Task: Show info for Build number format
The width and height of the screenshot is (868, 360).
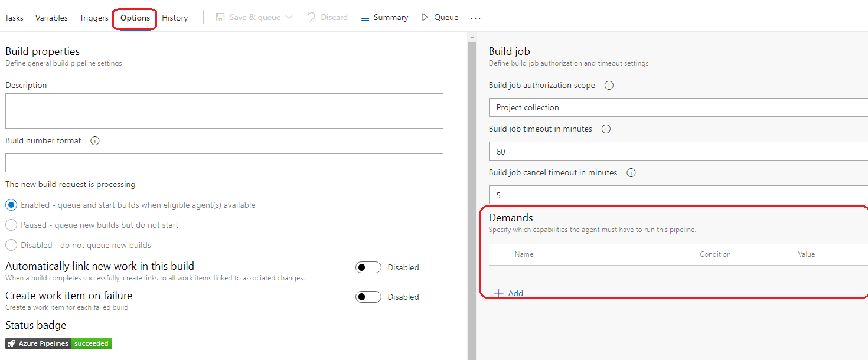Action: click(95, 141)
